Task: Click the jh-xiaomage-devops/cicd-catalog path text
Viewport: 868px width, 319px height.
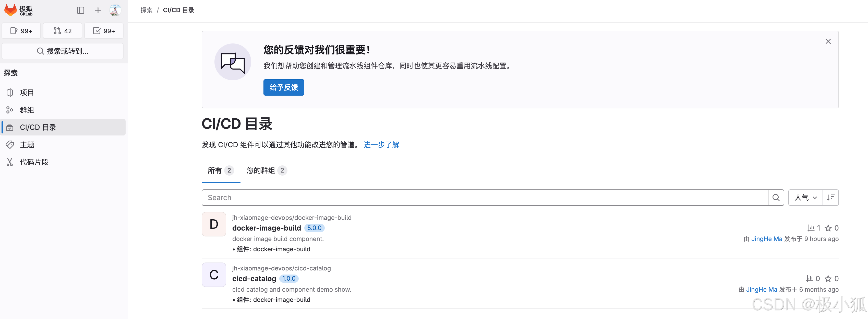Action: (x=281, y=268)
